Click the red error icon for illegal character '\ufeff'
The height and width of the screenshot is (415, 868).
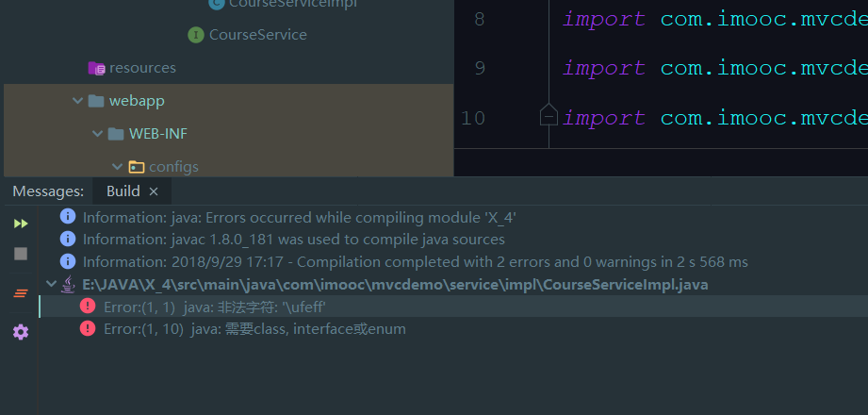[x=88, y=306]
